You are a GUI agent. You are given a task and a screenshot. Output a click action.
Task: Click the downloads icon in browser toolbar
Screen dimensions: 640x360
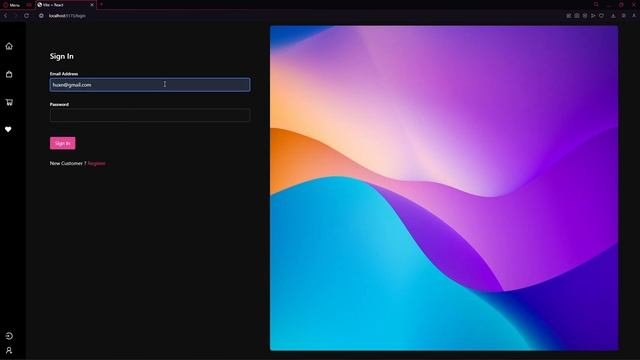(613, 16)
